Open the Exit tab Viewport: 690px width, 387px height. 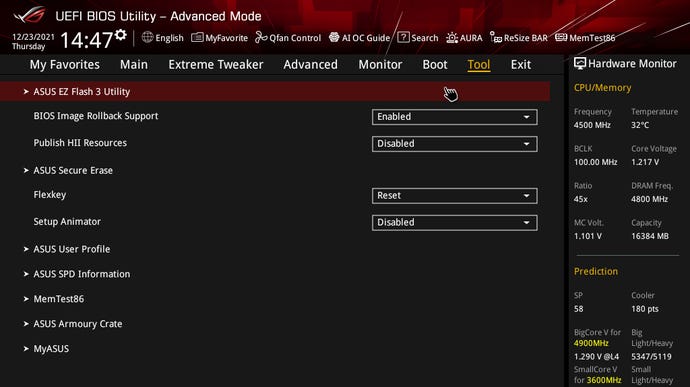pos(521,65)
